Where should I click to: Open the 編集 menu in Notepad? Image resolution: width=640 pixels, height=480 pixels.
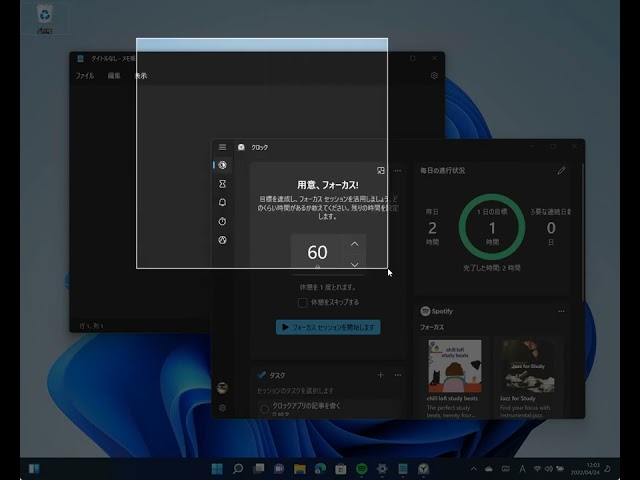(x=114, y=76)
